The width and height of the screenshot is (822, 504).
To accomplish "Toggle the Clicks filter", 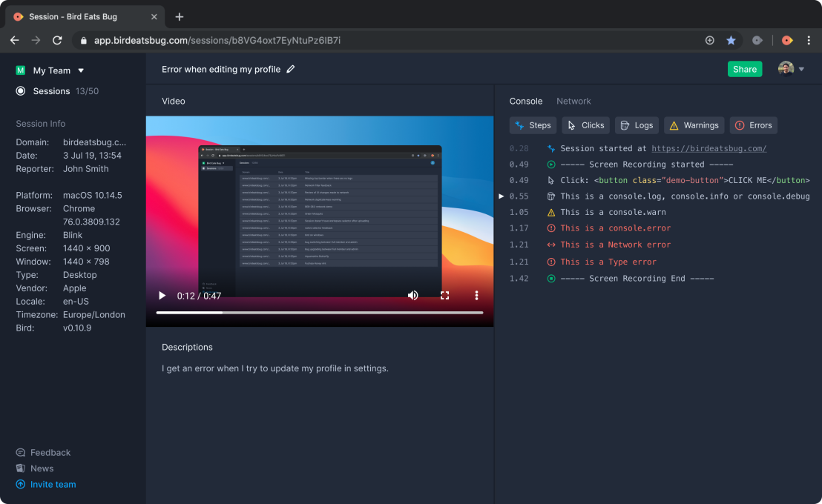I will (x=585, y=125).
